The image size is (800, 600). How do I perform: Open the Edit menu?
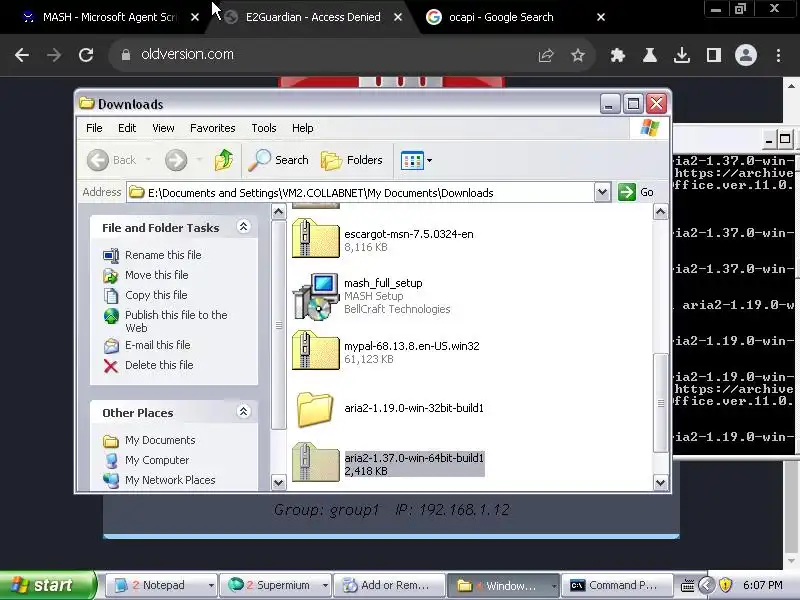tap(127, 128)
